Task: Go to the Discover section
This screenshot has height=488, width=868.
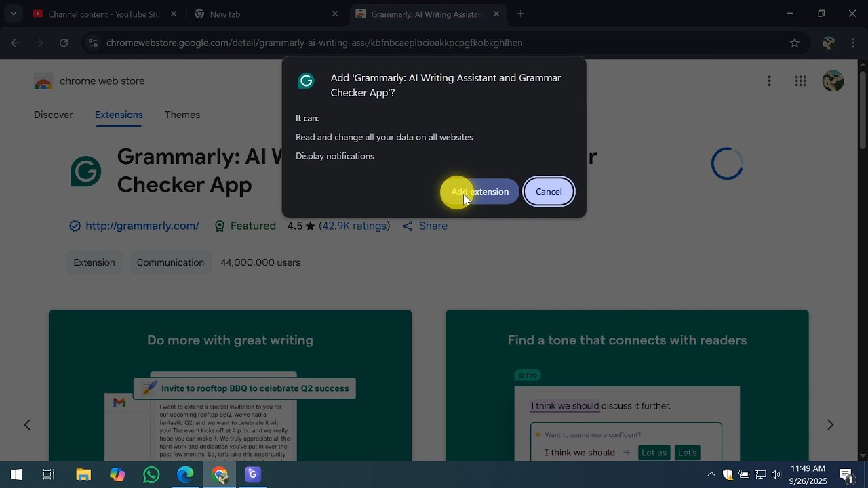Action: click(x=54, y=115)
